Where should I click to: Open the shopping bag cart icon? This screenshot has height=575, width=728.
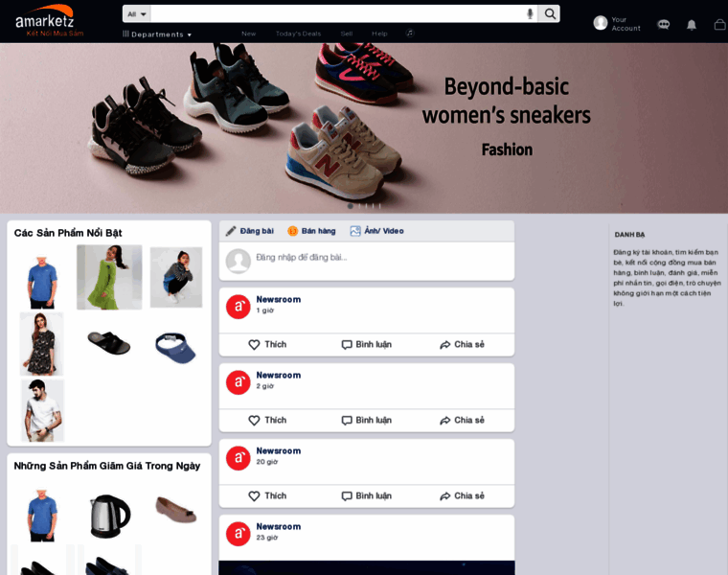720,25
